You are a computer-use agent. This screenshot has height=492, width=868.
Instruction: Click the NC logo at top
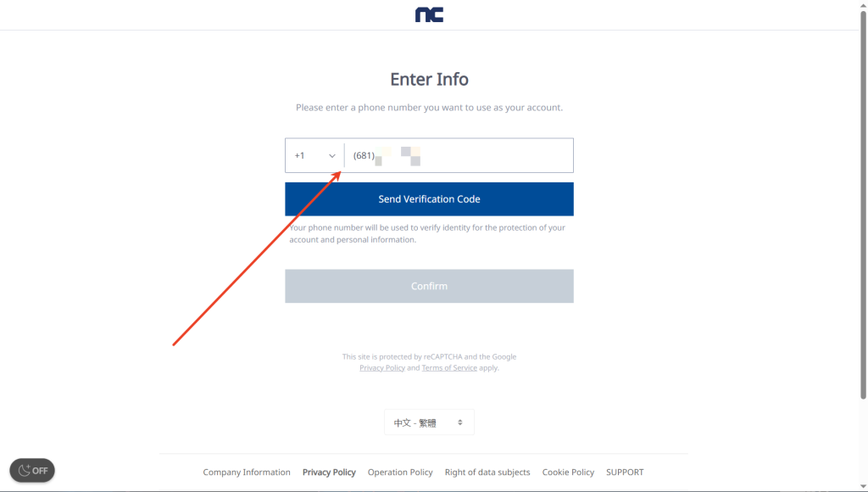point(429,14)
